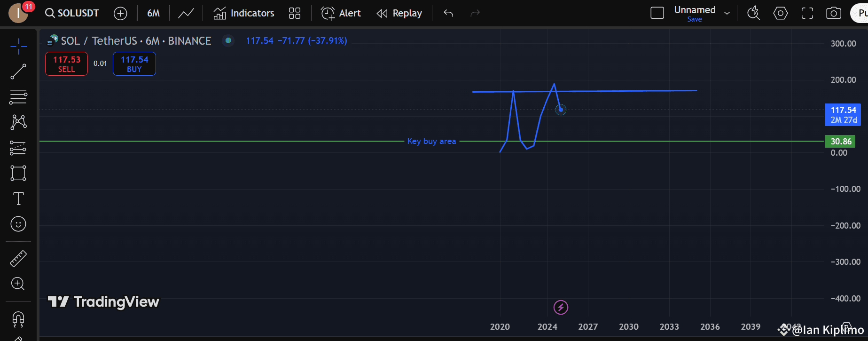Select the trend line drawing tool
The height and width of the screenshot is (341, 868).
18,72
